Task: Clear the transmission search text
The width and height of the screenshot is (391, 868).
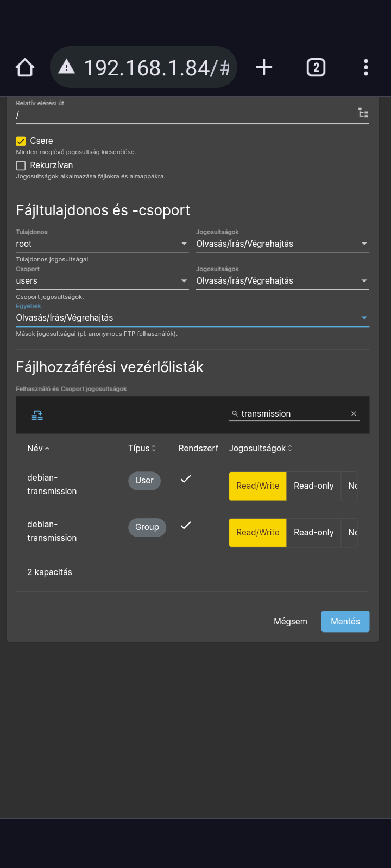Action: [x=354, y=413]
